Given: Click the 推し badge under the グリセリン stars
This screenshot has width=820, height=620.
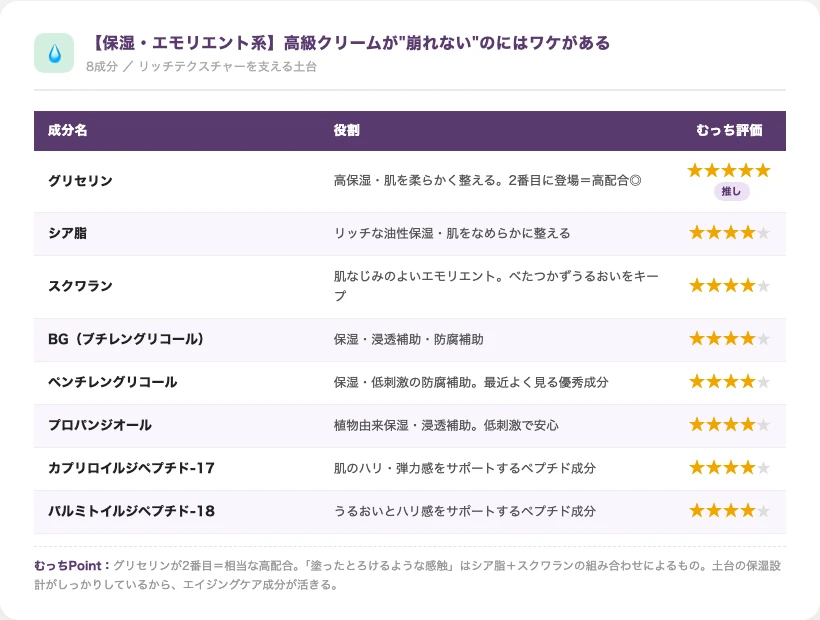Looking at the screenshot, I should click(x=732, y=191).
